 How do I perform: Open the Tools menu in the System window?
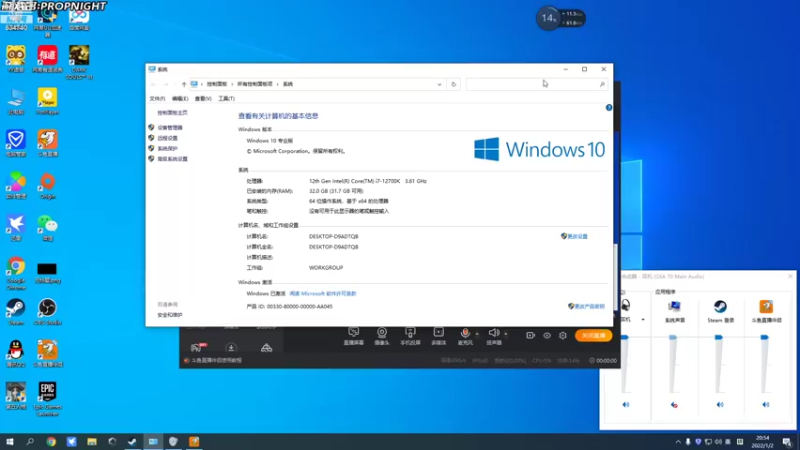(x=226, y=98)
